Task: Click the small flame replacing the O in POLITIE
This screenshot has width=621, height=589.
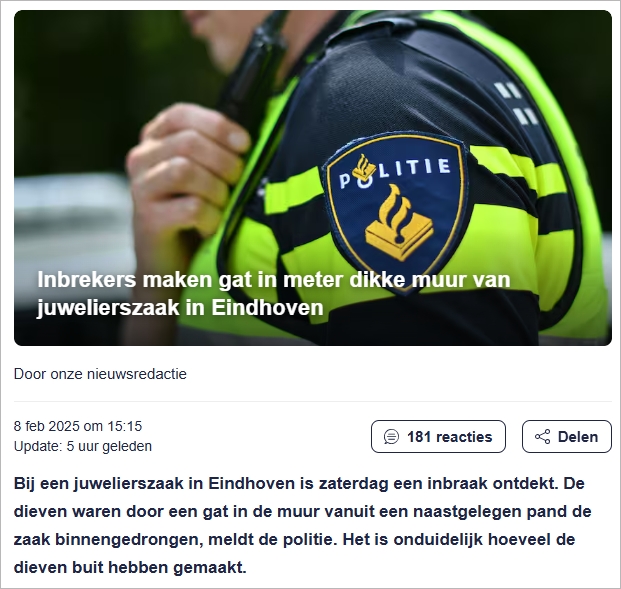Action: coord(364,168)
